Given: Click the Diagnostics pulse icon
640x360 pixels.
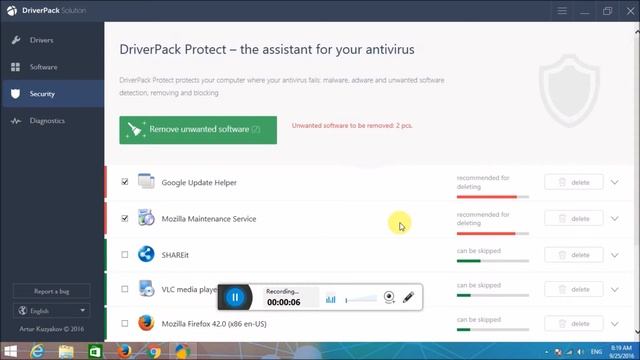Looking at the screenshot, I should (x=16, y=121).
